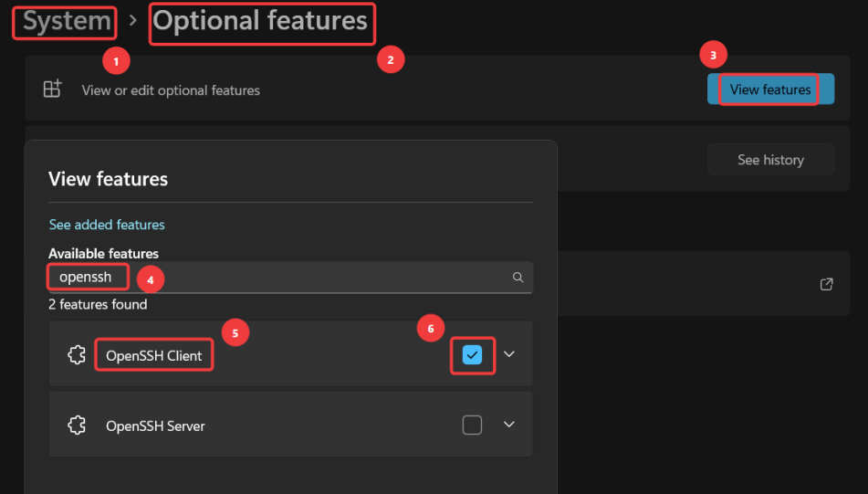
Task: Click the '2 features found' text
Action: 98,304
